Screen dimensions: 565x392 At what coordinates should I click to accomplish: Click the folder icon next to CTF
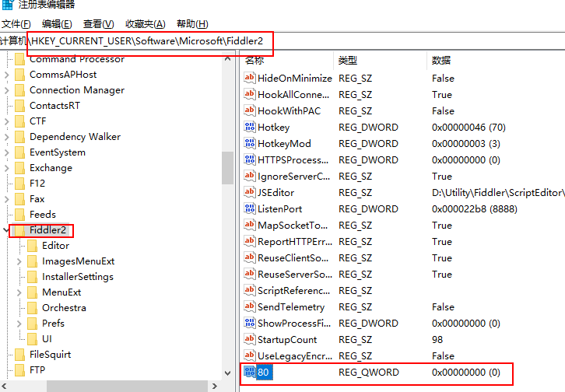(x=20, y=121)
